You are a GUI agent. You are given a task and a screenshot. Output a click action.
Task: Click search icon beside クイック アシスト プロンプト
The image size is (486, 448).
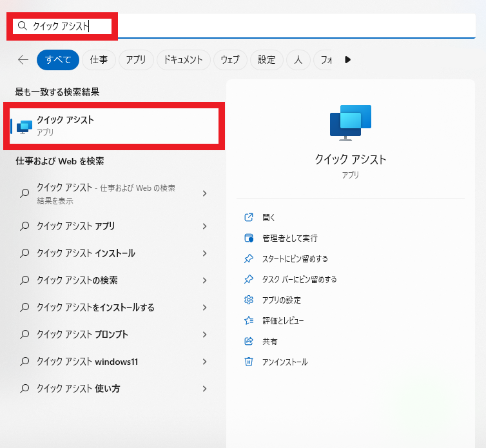(24, 335)
